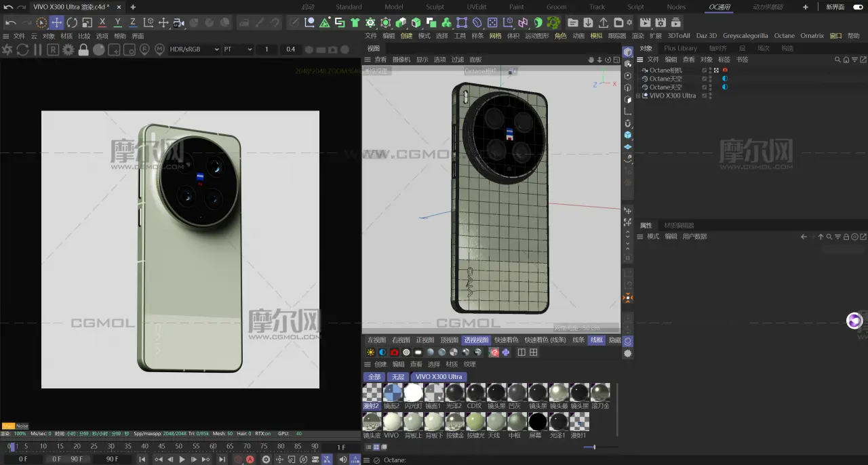Toggle Y axis lock
The width and height of the screenshot is (868, 465).
(117, 22)
